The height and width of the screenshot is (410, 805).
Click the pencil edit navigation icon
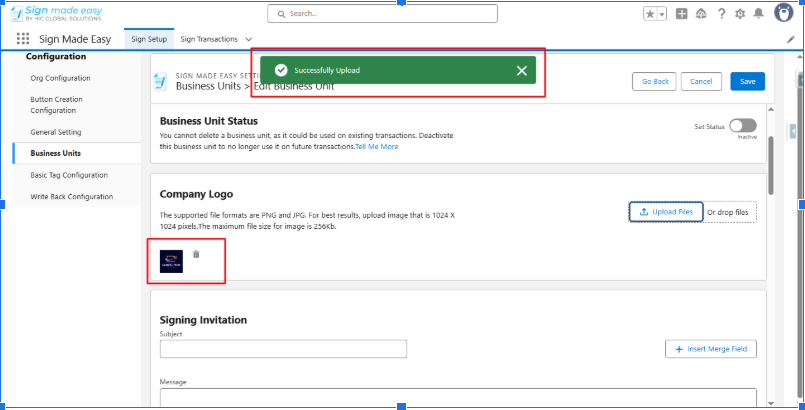pos(789,39)
